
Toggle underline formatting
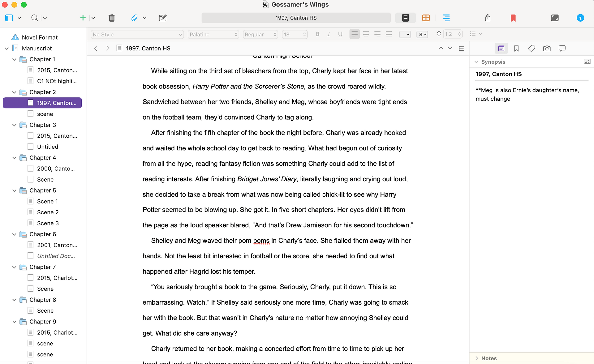340,34
